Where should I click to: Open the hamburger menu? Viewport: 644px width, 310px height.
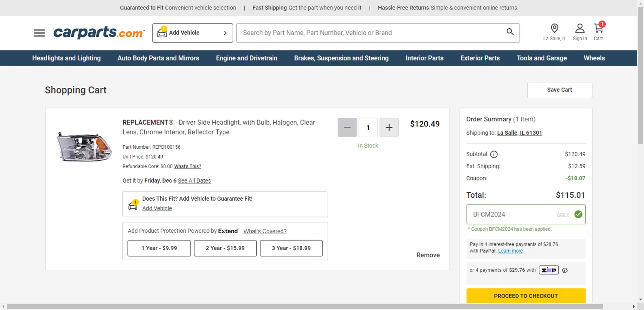point(39,33)
